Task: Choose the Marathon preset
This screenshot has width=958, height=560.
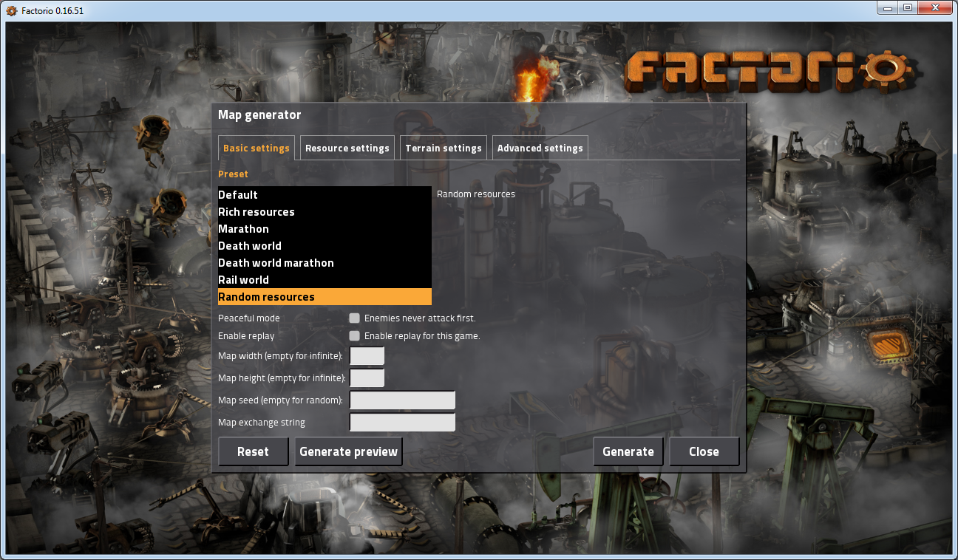Action: (325, 229)
